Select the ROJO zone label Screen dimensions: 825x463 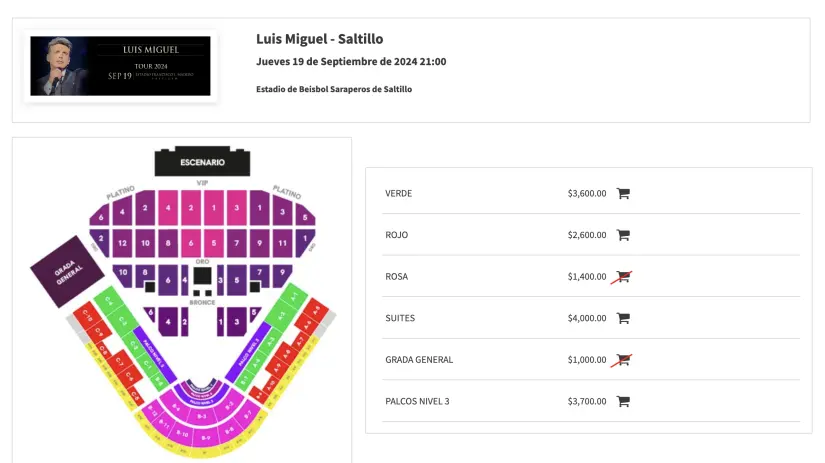coord(396,235)
